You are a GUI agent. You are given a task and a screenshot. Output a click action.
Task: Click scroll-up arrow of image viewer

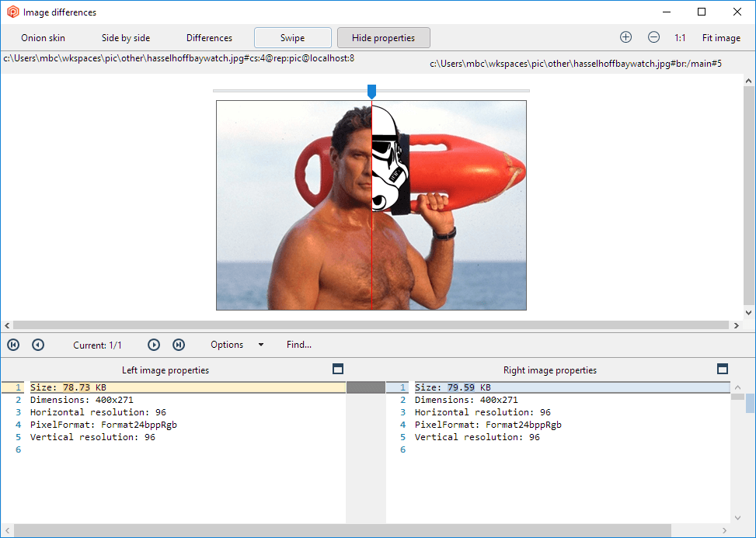point(748,81)
